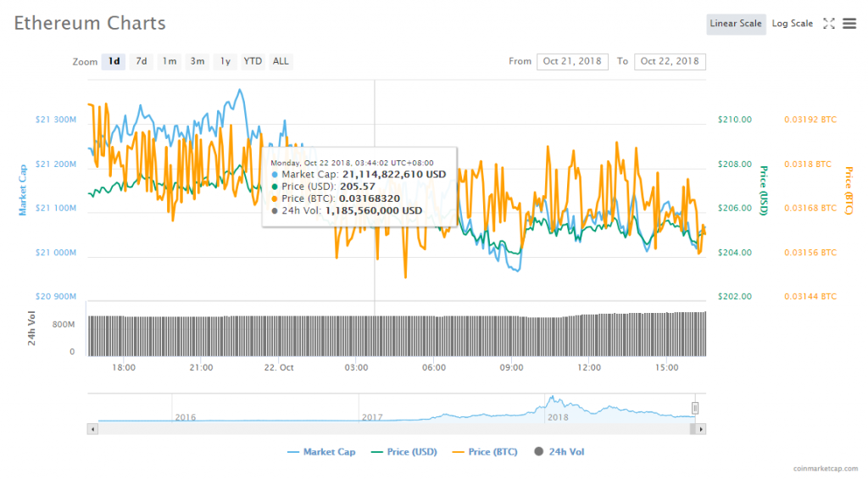
Task: Choose the 1y zoom option
Action: click(x=225, y=61)
